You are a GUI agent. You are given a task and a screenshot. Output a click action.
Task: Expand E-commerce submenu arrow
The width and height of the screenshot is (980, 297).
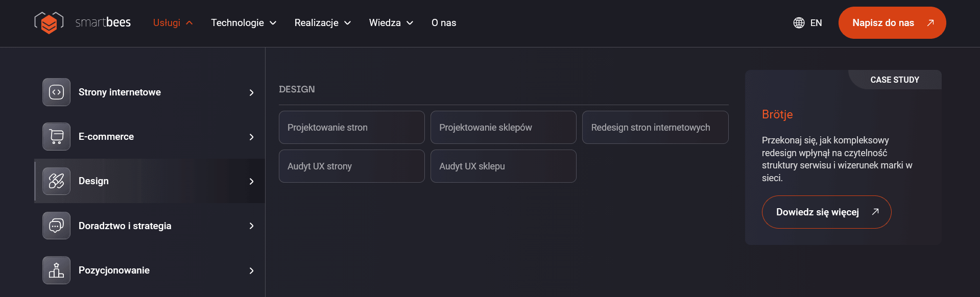tap(251, 137)
